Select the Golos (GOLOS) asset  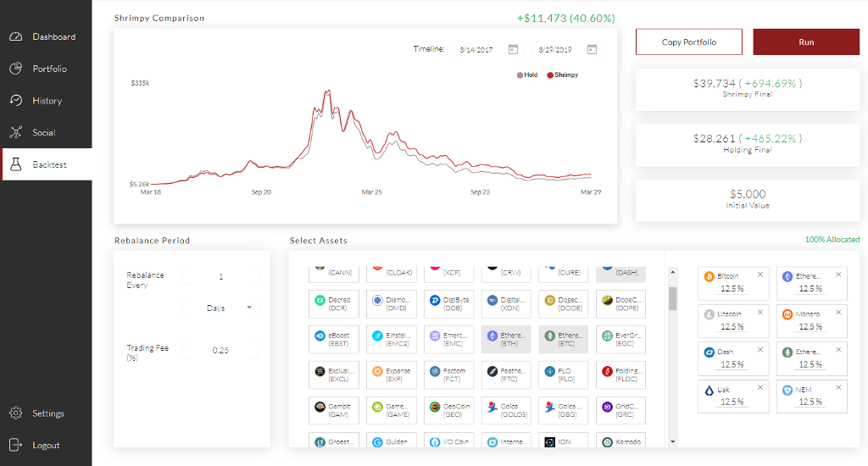(x=507, y=410)
